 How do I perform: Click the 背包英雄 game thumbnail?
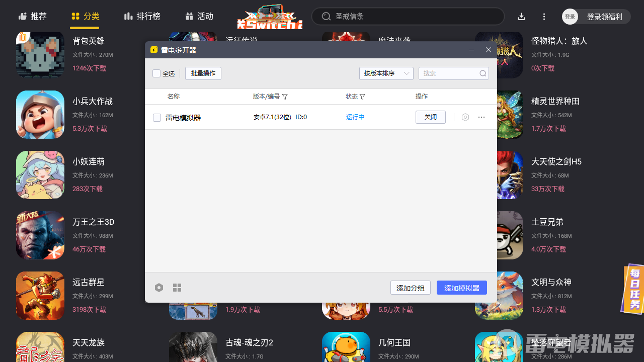tap(40, 54)
